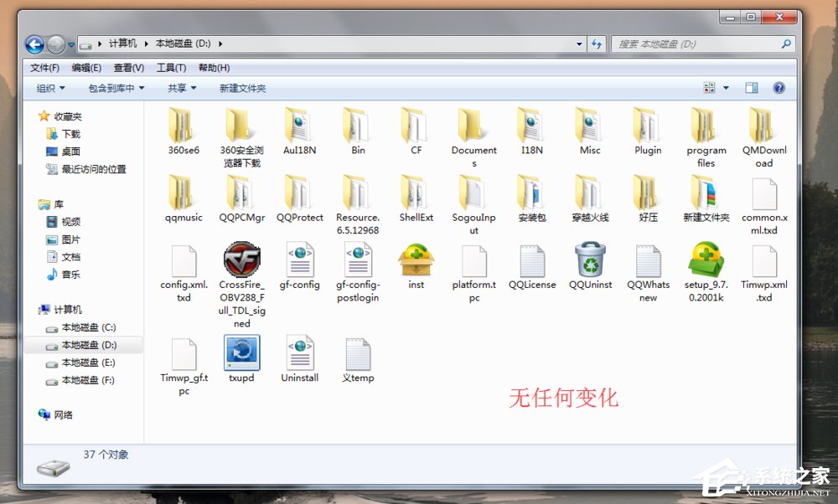838x504 pixels.
Task: Open the 查看(V) menu
Action: [x=127, y=68]
